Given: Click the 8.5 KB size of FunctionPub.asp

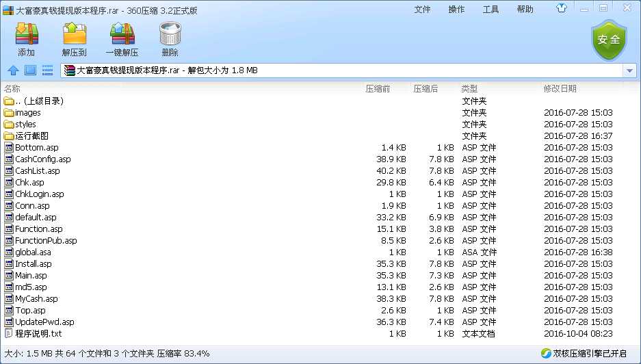Looking at the screenshot, I should click(393, 240).
